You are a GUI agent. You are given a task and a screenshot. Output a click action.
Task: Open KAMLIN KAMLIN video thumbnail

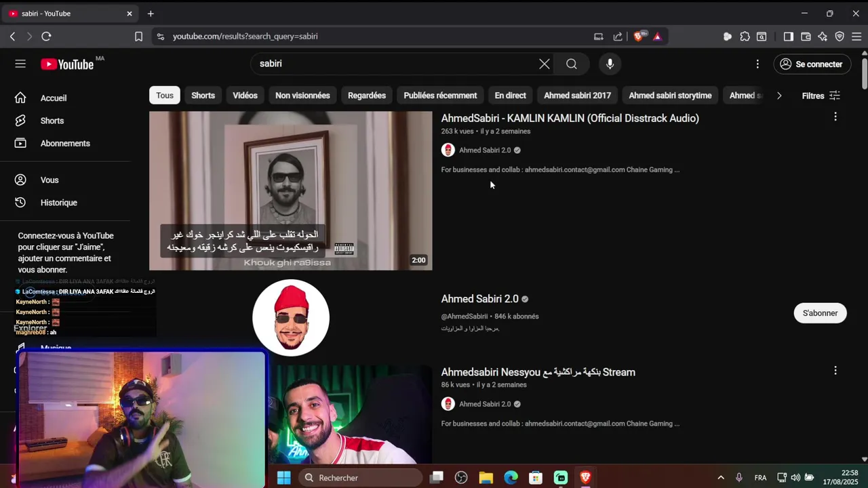[x=290, y=190]
